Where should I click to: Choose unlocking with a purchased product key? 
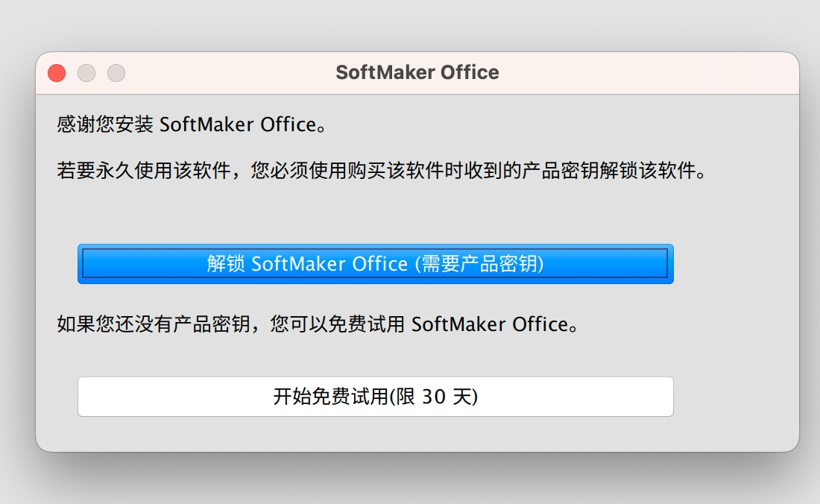tap(375, 264)
